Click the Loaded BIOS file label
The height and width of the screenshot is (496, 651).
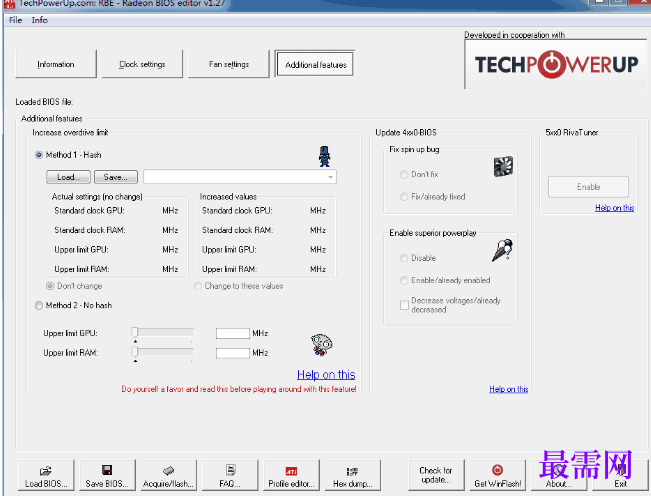click(44, 102)
